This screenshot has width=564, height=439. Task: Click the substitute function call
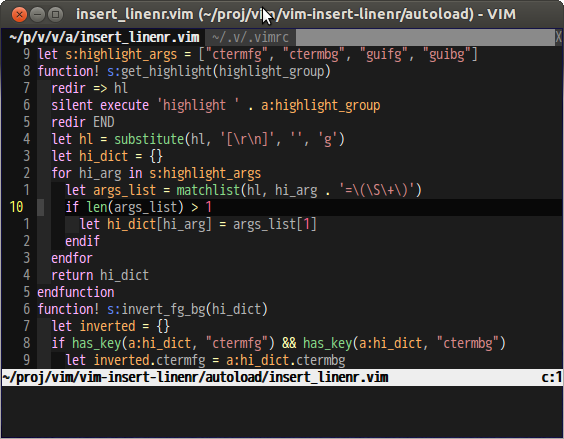[x=229, y=139]
